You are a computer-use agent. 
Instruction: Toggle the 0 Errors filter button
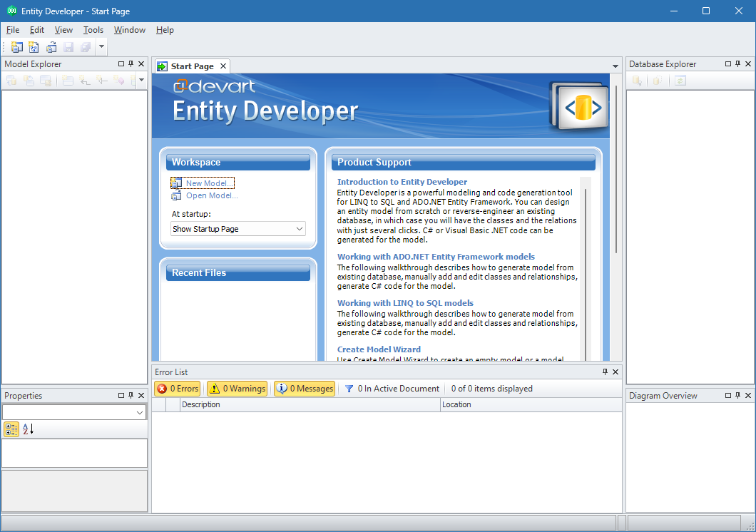point(177,388)
